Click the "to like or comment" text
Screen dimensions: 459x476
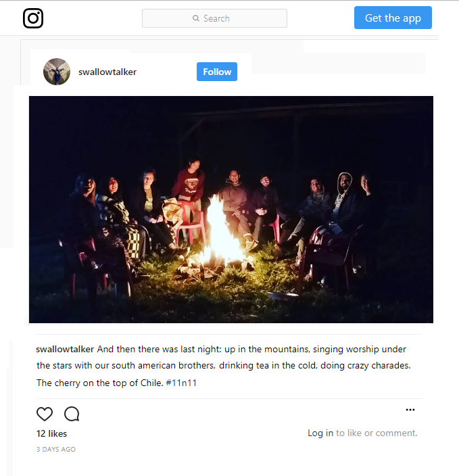[x=377, y=433]
